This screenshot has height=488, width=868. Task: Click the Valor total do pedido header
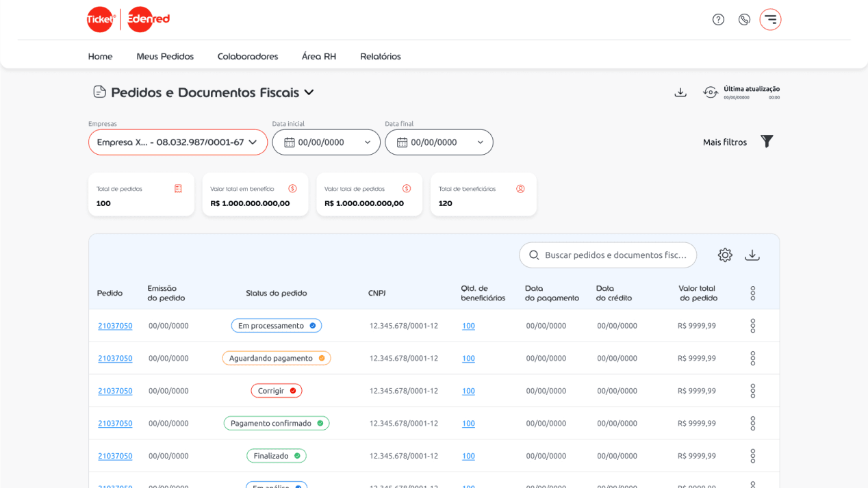tap(698, 293)
